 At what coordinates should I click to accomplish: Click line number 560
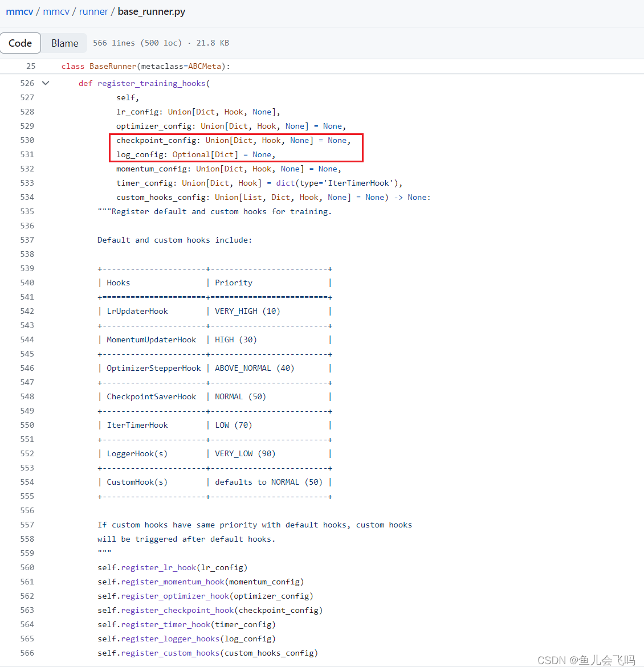click(27, 567)
